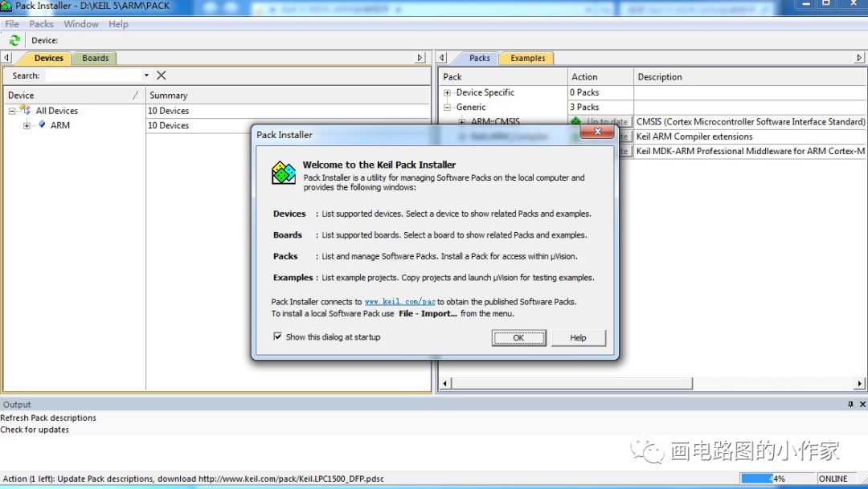Switch to the Devices tab
Screen dimensions: 868x489
[49, 58]
